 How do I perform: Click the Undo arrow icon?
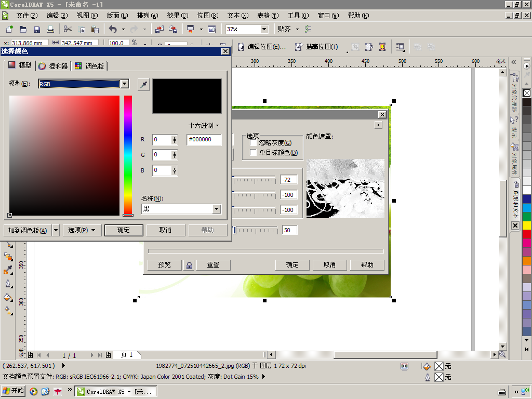point(113,29)
